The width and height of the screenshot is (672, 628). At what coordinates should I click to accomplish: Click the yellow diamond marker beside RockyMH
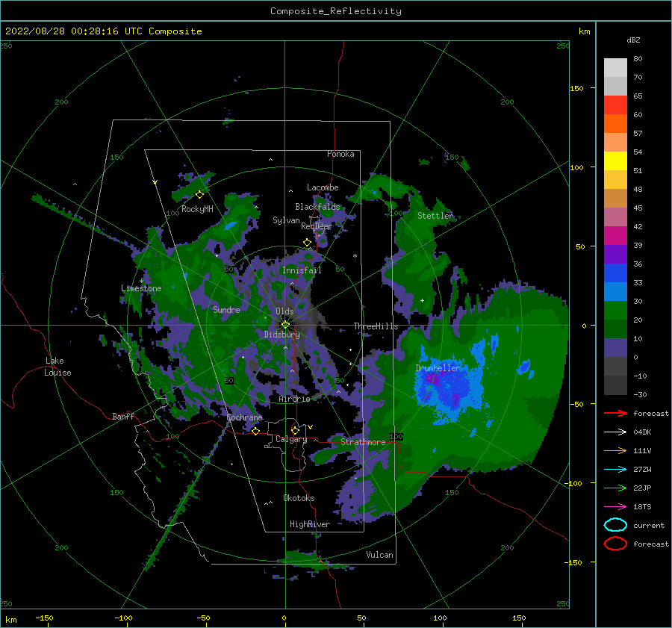(x=199, y=195)
